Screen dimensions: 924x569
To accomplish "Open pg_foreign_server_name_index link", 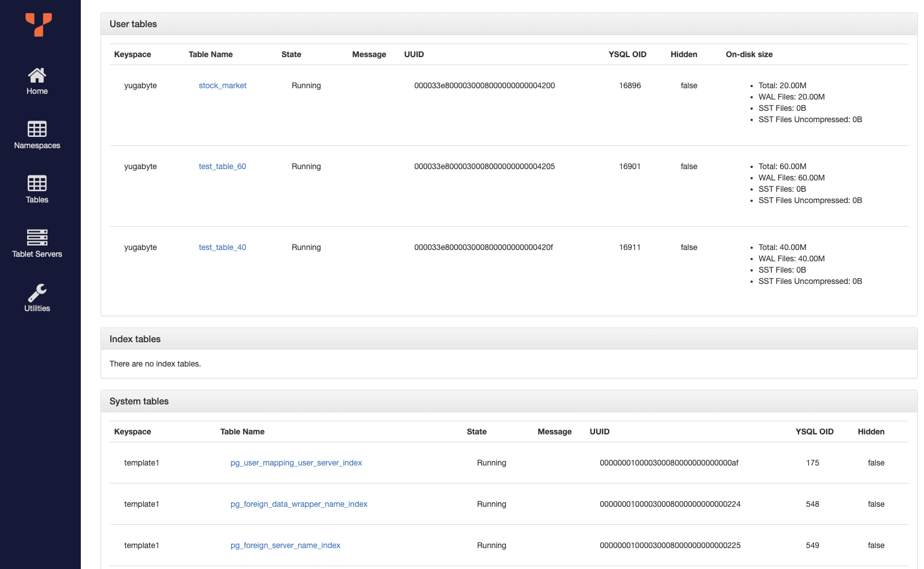I will coord(285,545).
